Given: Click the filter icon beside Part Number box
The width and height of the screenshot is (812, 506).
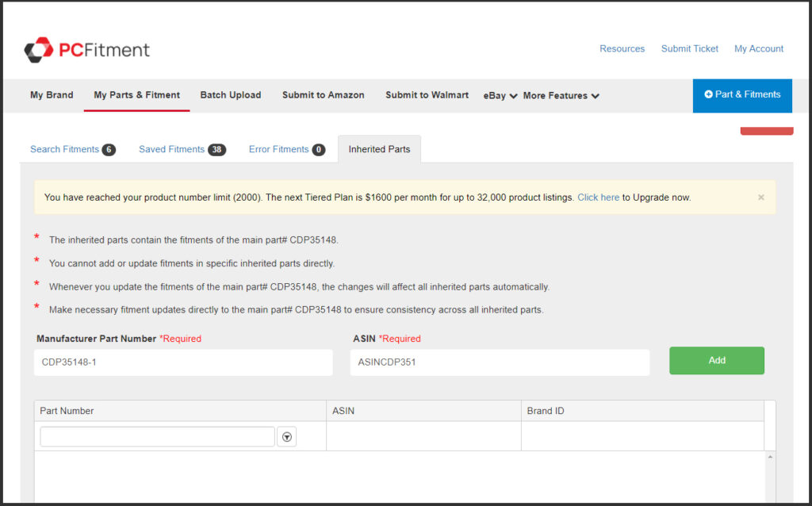Looking at the screenshot, I should pyautogui.click(x=287, y=437).
